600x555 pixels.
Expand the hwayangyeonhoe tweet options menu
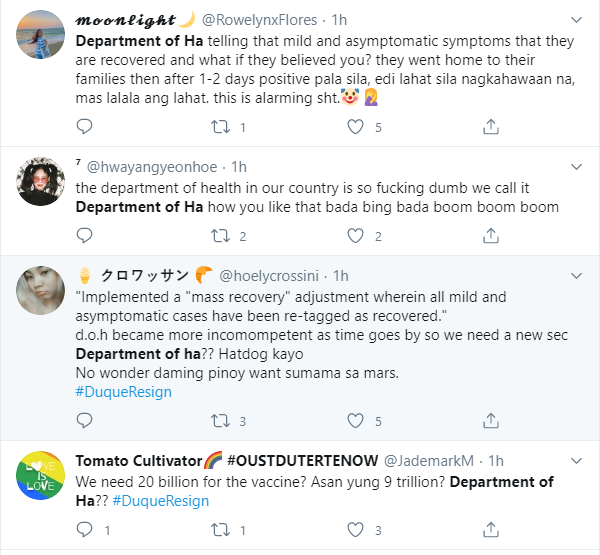pos(576,165)
